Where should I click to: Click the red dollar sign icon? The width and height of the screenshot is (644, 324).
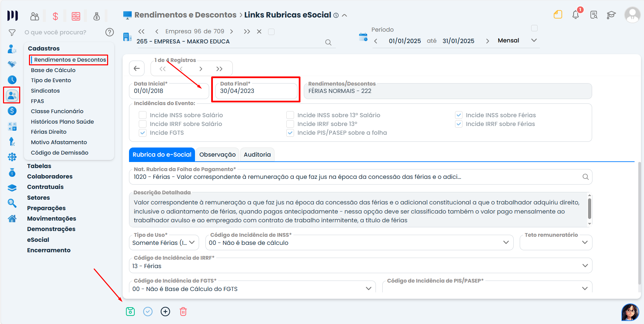[x=55, y=16]
